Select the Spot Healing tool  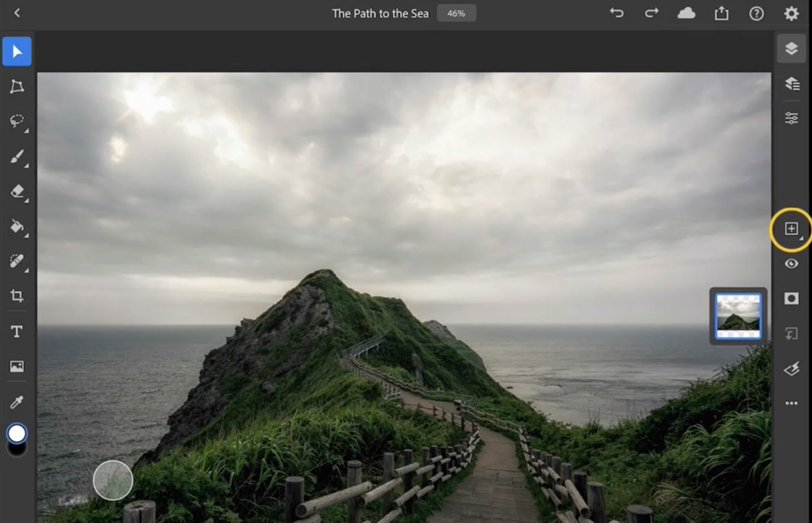[17, 261]
